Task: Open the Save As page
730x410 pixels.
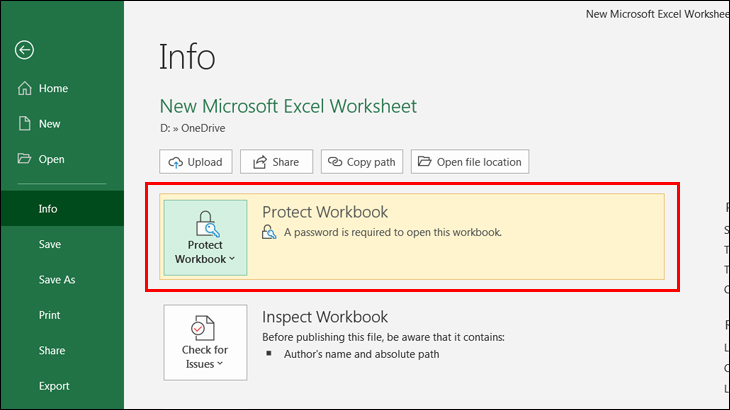Action: (x=56, y=280)
